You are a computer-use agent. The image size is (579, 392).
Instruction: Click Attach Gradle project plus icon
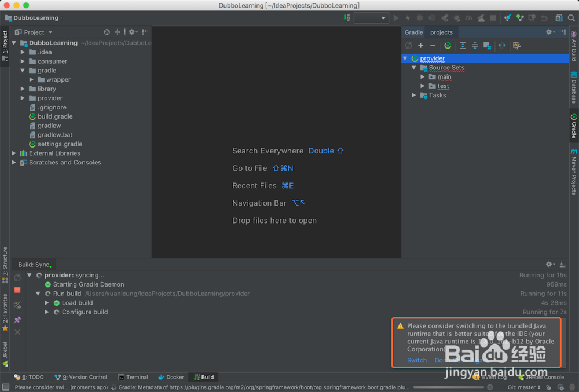[420, 45]
